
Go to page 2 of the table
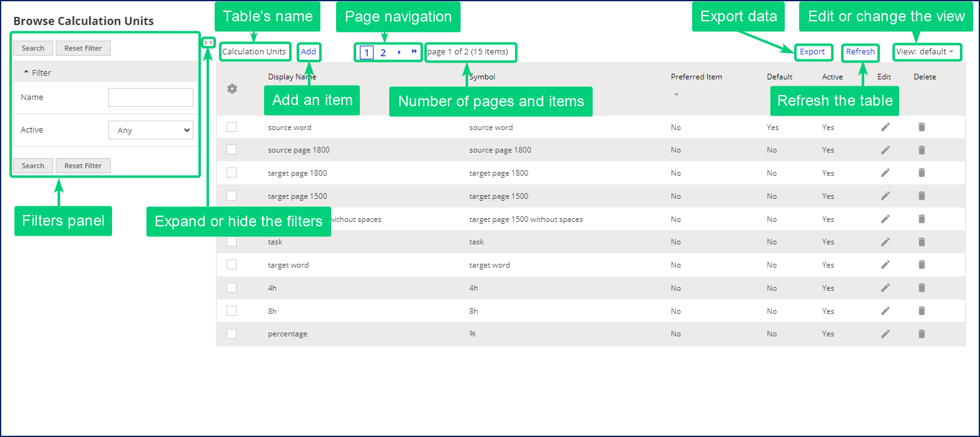point(383,53)
